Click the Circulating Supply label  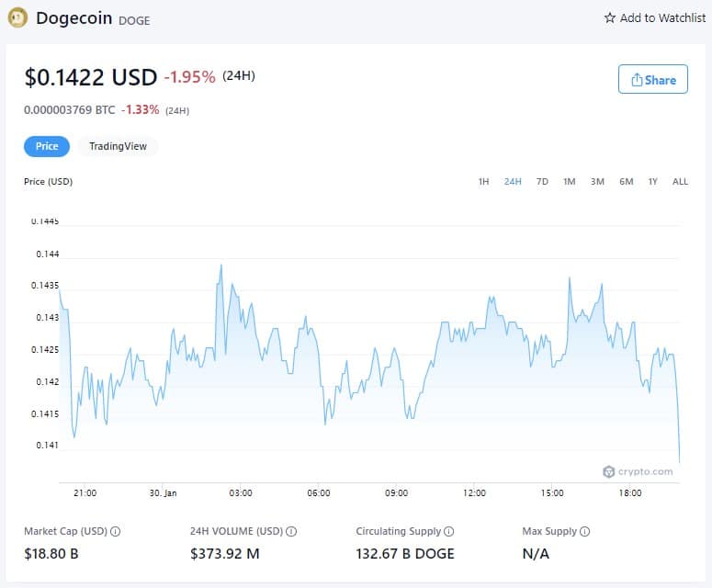click(398, 531)
